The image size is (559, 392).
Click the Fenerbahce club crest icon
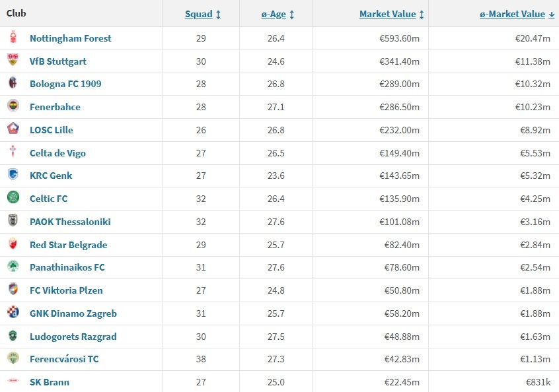click(x=13, y=107)
